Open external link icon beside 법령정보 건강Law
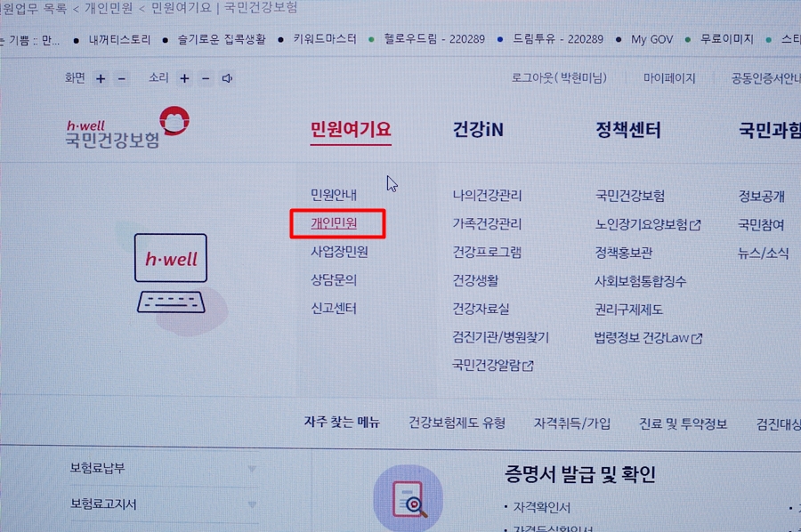The height and width of the screenshot is (532, 801). click(697, 338)
